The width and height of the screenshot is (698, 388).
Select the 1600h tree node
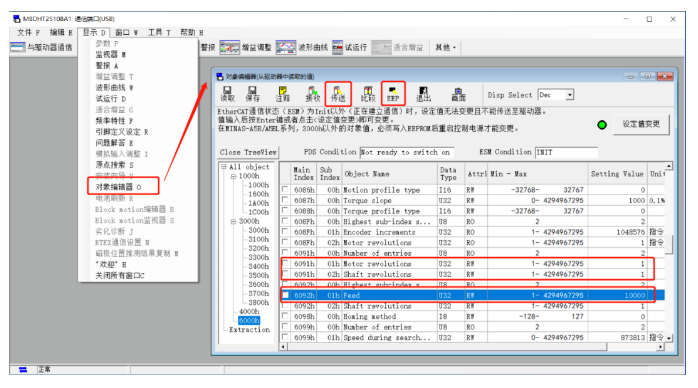[258, 194]
